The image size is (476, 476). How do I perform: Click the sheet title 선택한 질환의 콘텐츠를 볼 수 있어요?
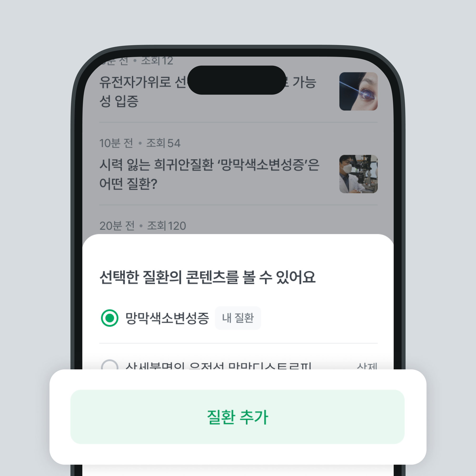click(208, 277)
